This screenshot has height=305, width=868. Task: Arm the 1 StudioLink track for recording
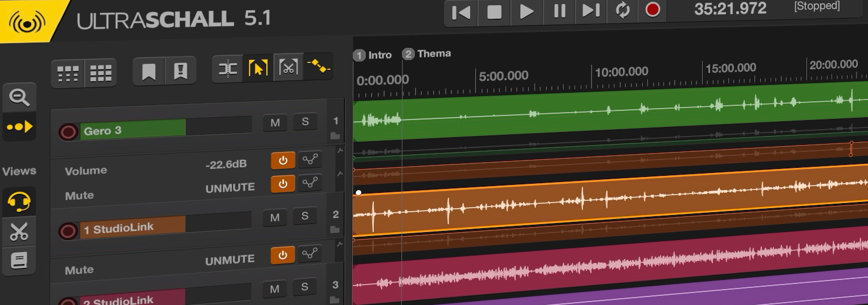click(x=68, y=231)
